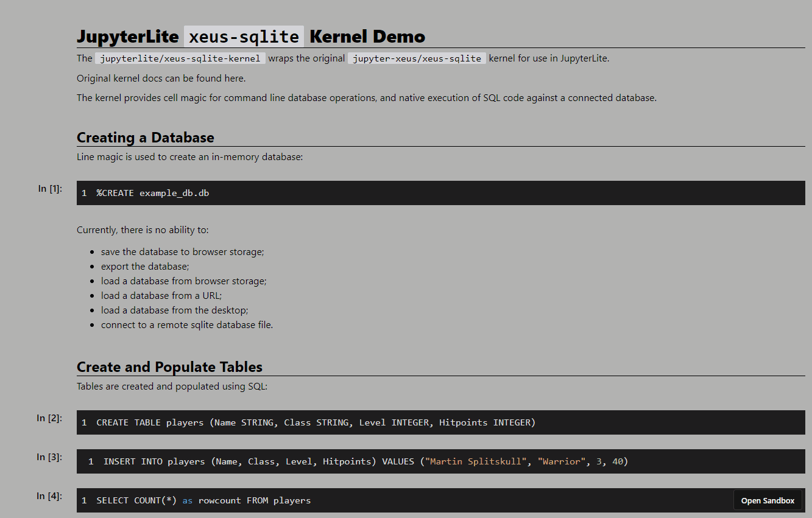Click the SELECT COUNT(*) code cell
This screenshot has width=812, height=518.
441,500
